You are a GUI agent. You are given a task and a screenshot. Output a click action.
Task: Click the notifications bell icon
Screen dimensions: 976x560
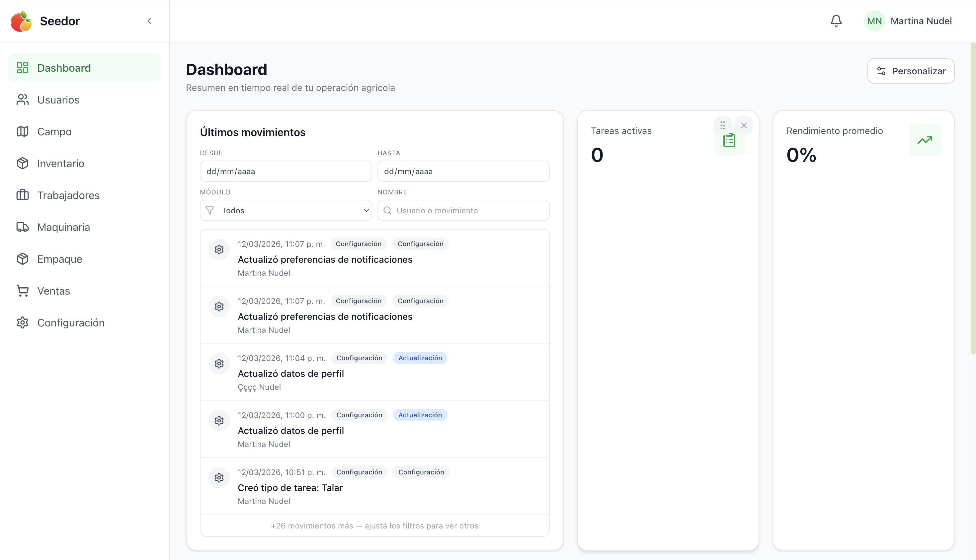(836, 21)
